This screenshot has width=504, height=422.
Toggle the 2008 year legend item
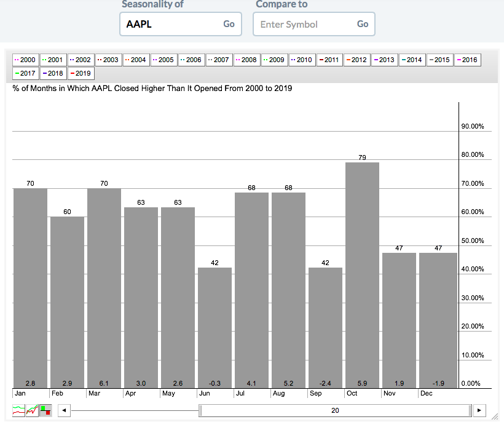tap(247, 60)
